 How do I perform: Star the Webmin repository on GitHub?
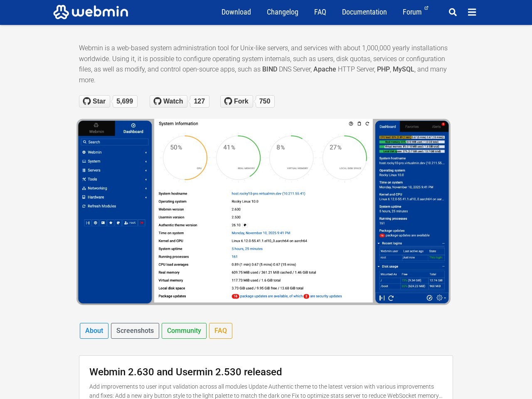pos(94,101)
